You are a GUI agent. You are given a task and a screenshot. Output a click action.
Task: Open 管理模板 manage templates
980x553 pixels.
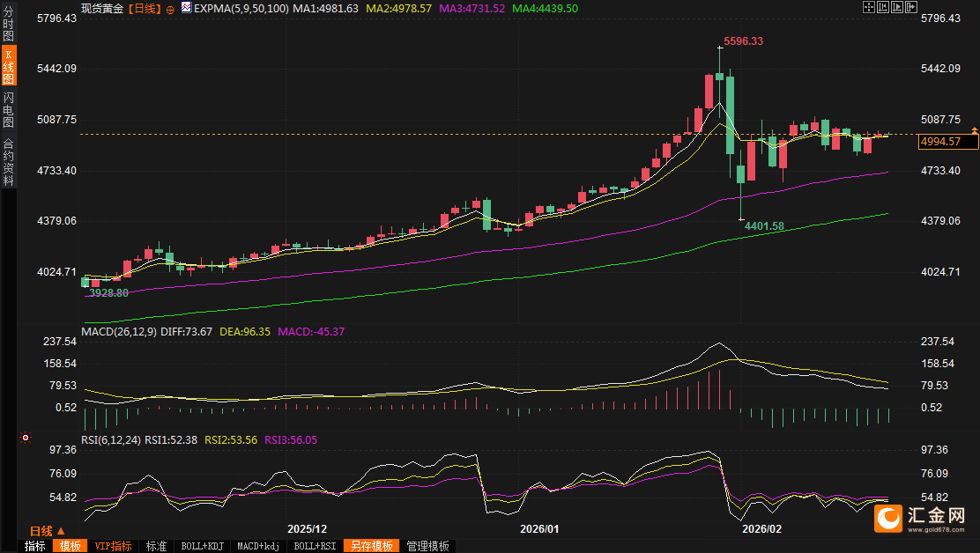pyautogui.click(x=428, y=546)
